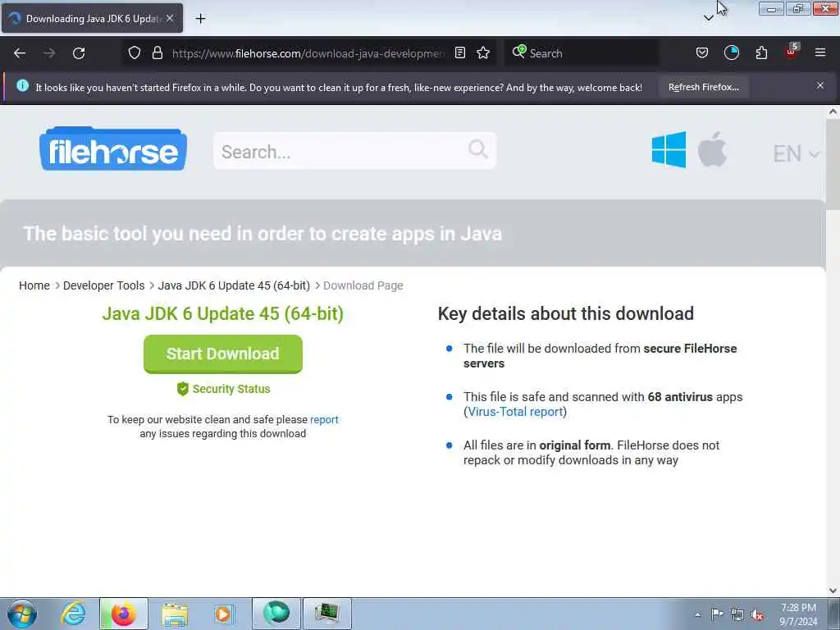Click 'Key details about this download' heading

click(566, 313)
